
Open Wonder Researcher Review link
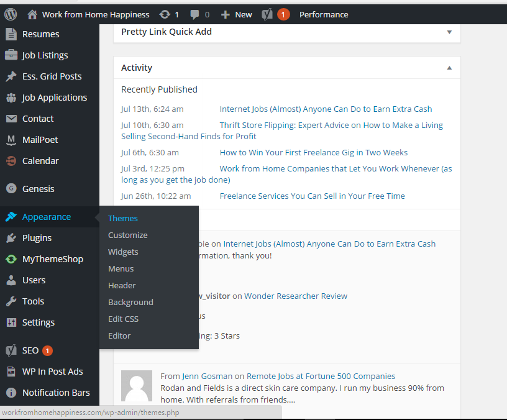click(x=296, y=296)
